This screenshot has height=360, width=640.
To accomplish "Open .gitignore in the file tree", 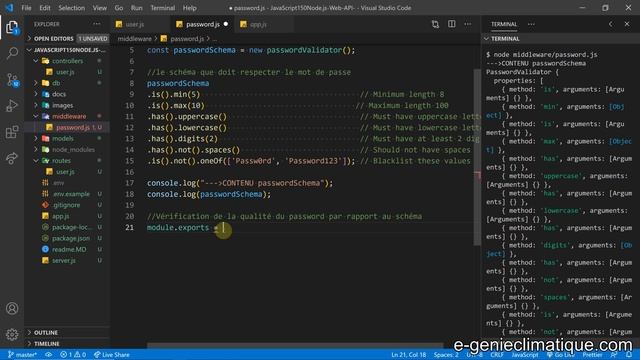I will [x=67, y=205].
